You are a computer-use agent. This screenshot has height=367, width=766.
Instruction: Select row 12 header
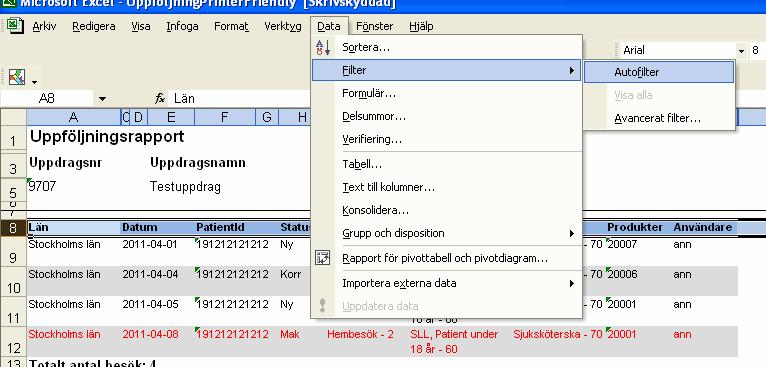[x=13, y=342]
